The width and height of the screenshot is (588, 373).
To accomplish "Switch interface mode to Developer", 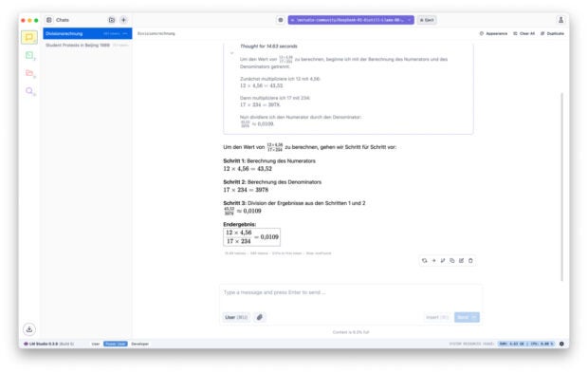I will (x=139, y=344).
